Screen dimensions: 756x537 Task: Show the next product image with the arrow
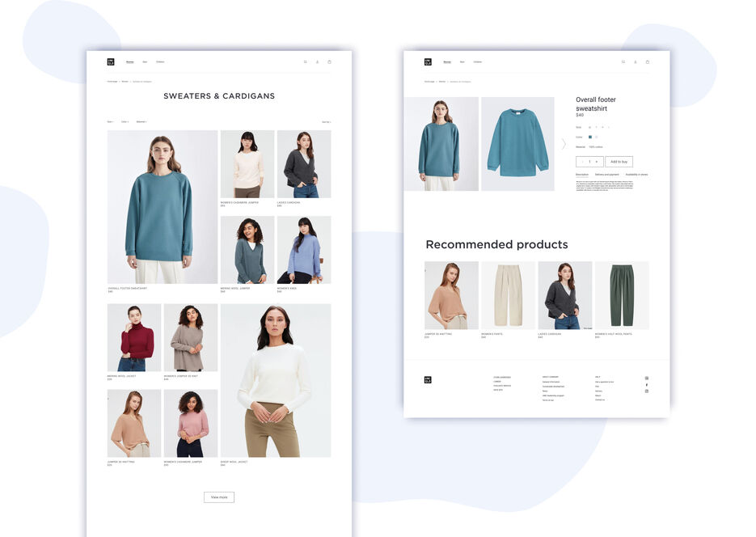[564, 144]
